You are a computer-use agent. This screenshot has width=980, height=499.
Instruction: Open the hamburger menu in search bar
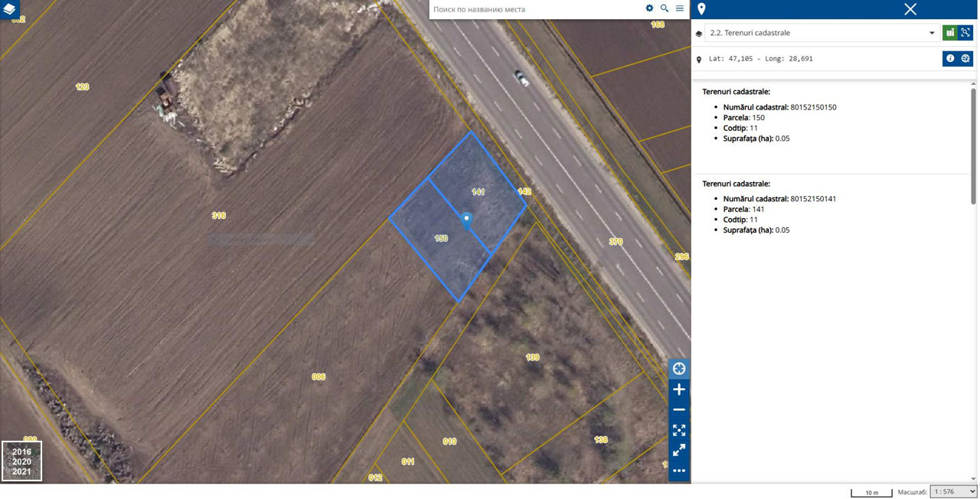coord(680,8)
